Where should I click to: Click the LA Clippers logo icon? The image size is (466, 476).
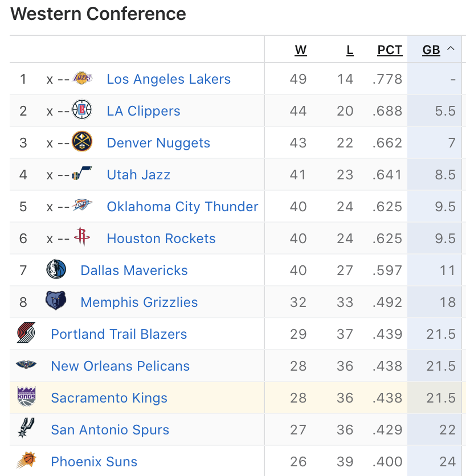(x=82, y=110)
